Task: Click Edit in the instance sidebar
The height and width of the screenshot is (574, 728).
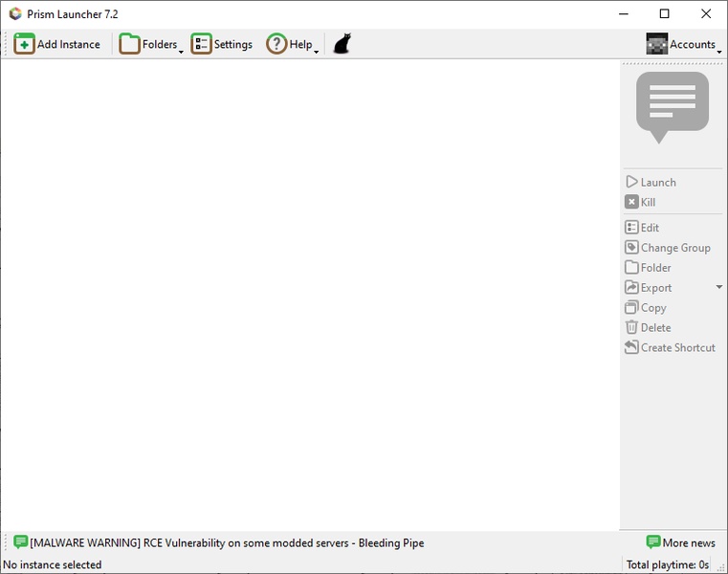Action: point(642,228)
